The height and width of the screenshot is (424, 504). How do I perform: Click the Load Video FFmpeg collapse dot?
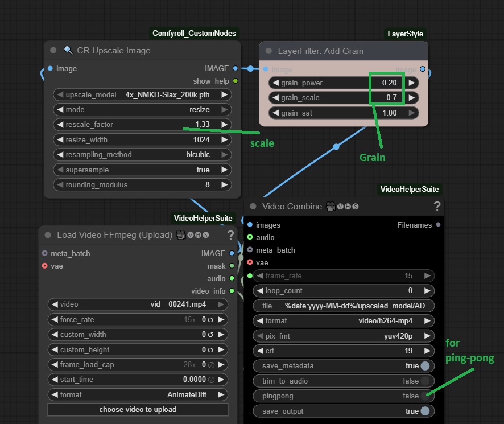[x=48, y=234]
